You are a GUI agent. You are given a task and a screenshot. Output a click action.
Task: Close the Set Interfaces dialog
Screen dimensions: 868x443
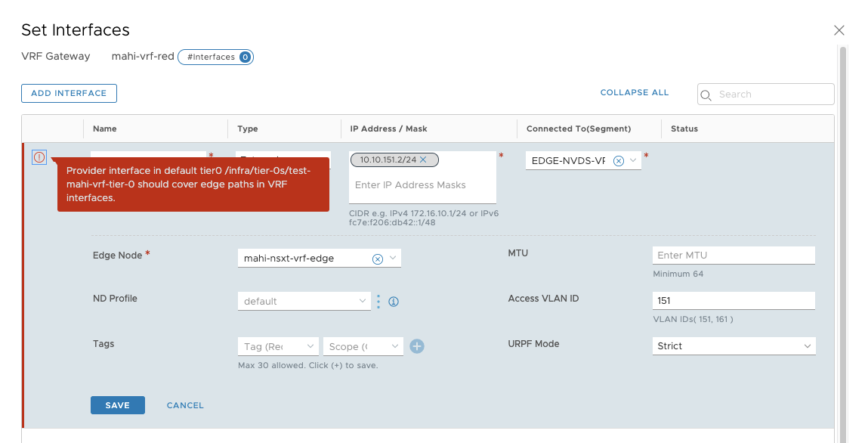839,30
